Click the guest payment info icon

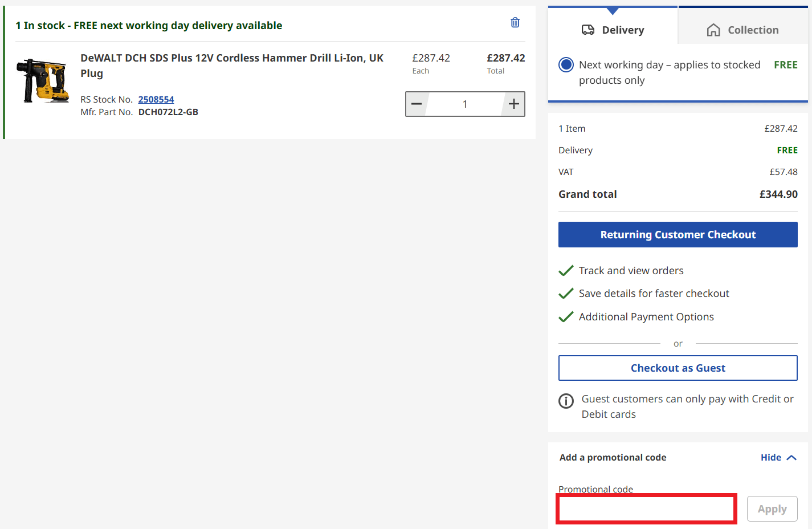click(566, 401)
